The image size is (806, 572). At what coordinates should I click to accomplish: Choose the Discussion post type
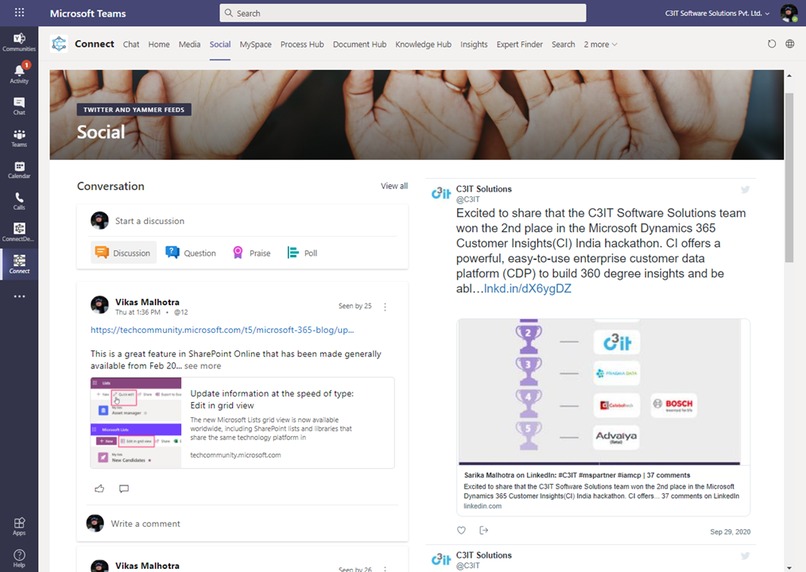pyautogui.click(x=123, y=253)
